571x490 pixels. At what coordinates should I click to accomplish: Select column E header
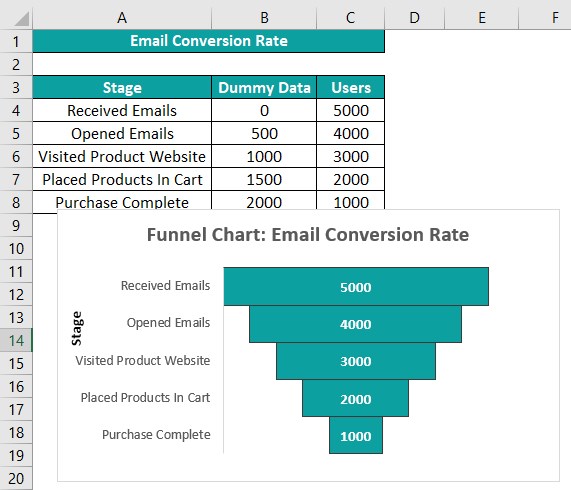481,17
